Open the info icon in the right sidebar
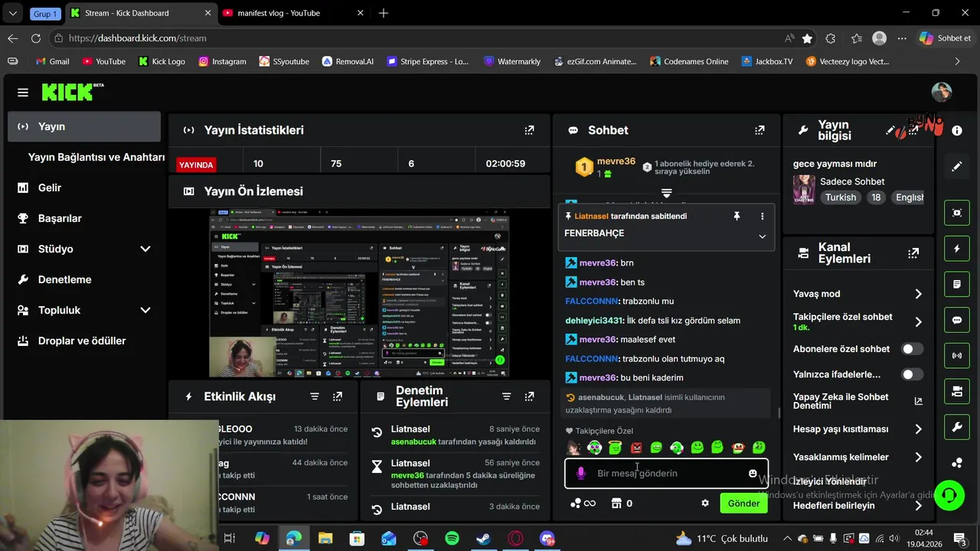 coord(957,131)
